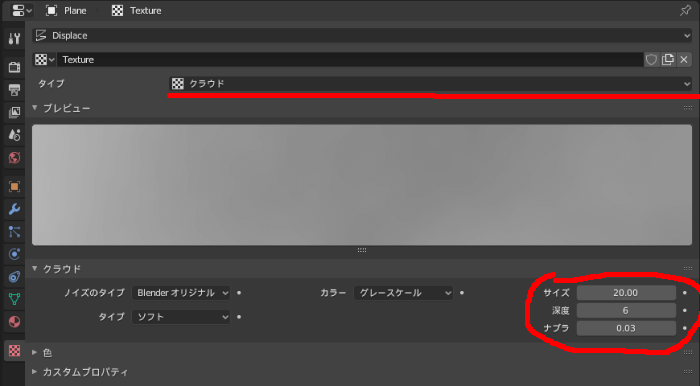Unlink the texture with the X button
The image size is (700, 386).
click(684, 60)
